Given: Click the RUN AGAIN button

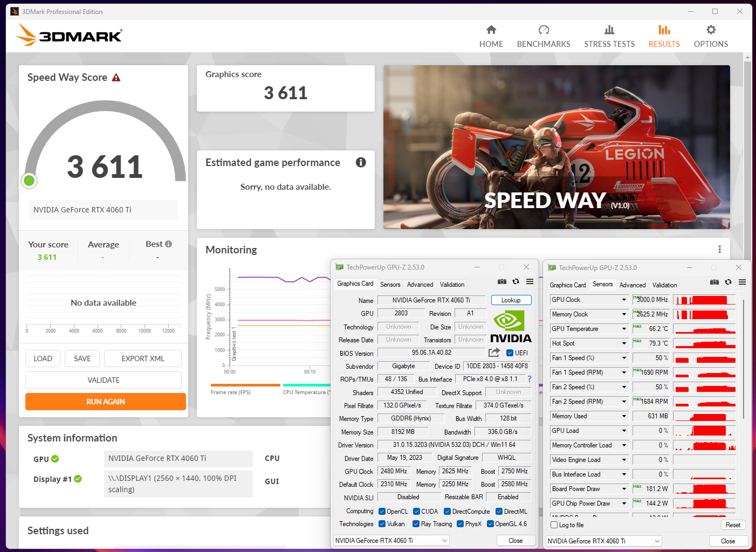Looking at the screenshot, I should click(x=106, y=402).
